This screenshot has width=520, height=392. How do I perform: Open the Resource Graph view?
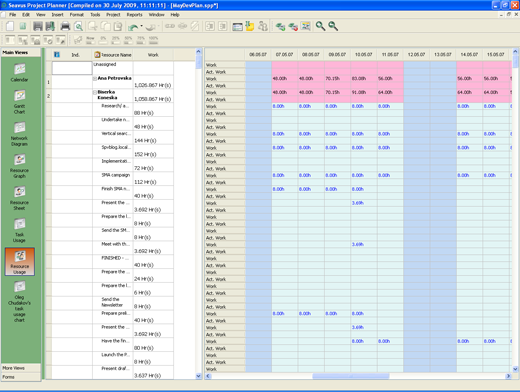19,166
